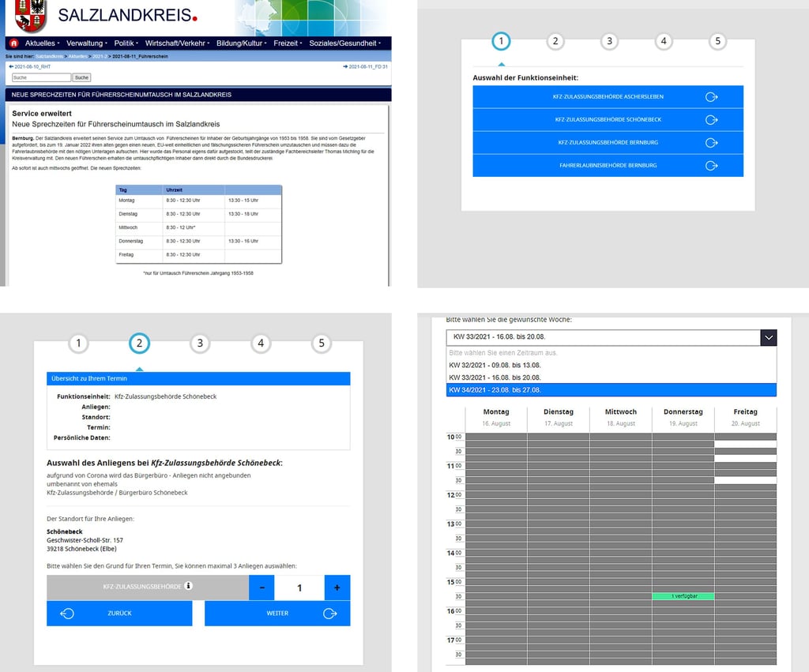Image resolution: width=809 pixels, height=672 pixels.
Task: Click the Weiter continue button
Action: [x=277, y=614]
